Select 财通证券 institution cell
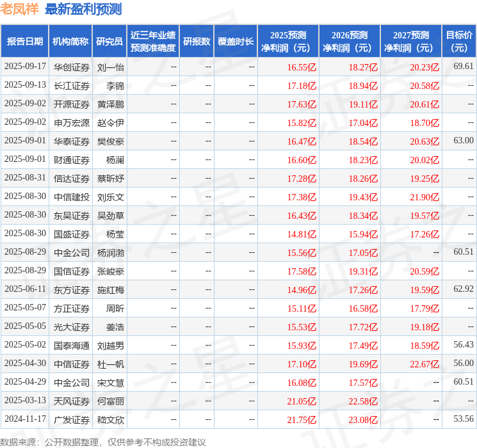This screenshot has width=477, height=448. pos(72,160)
